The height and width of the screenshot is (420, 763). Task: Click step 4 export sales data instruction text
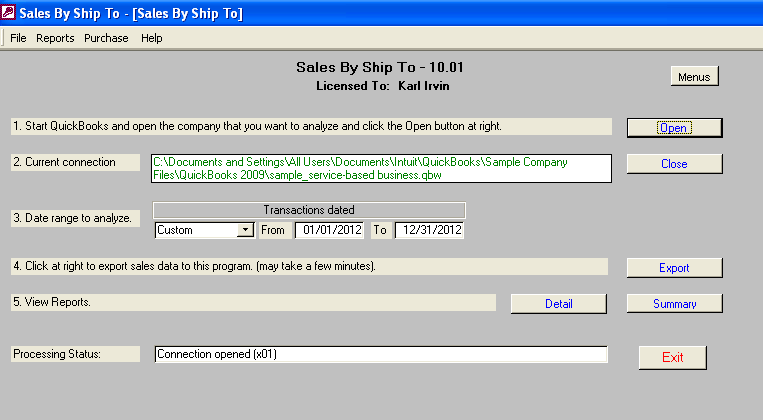click(309, 266)
